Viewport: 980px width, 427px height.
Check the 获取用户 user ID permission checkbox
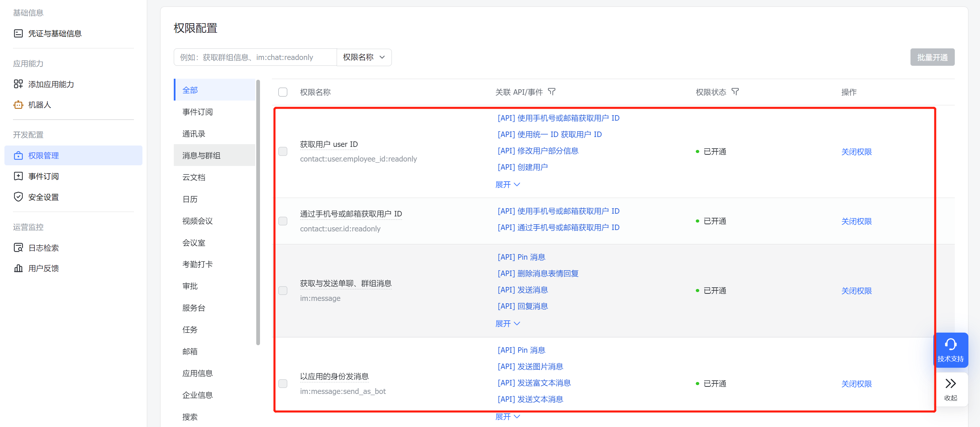pos(283,151)
